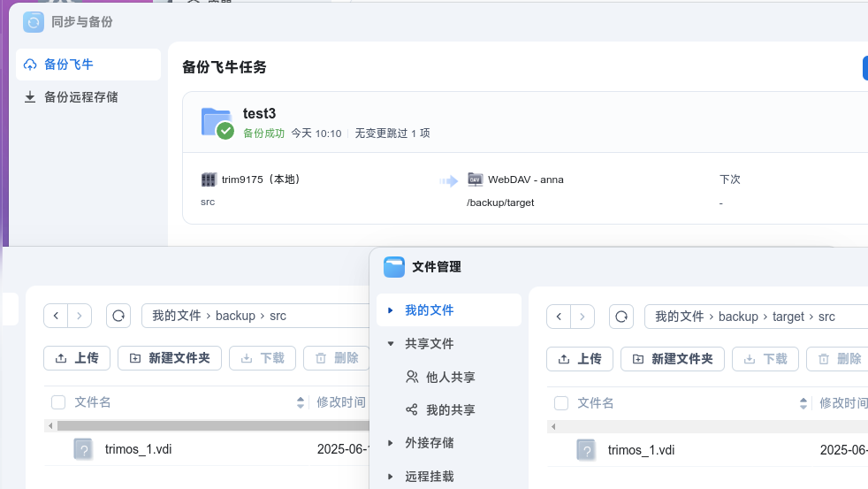This screenshot has width=868, height=489.
Task: Click backup breadcrumb in left src window
Action: click(x=235, y=316)
